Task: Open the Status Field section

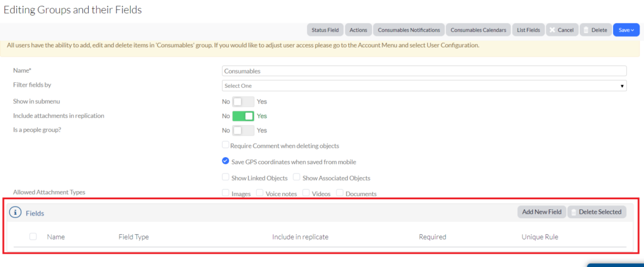Action: point(325,30)
